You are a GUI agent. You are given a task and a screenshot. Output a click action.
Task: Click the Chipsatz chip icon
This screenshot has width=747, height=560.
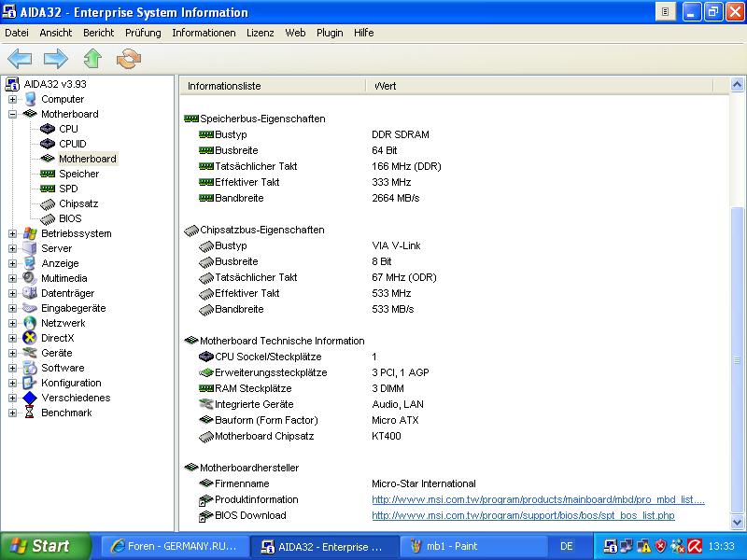pos(48,203)
